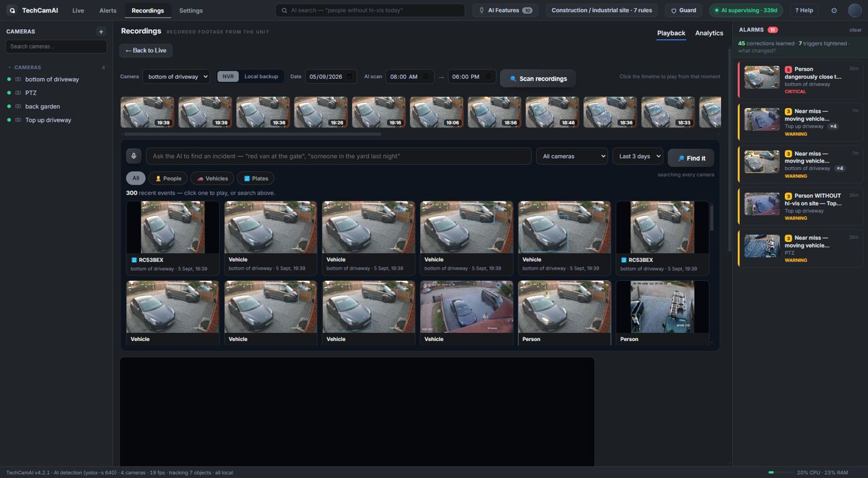
Task: Click the calendar icon in Date field
Action: [349, 77]
